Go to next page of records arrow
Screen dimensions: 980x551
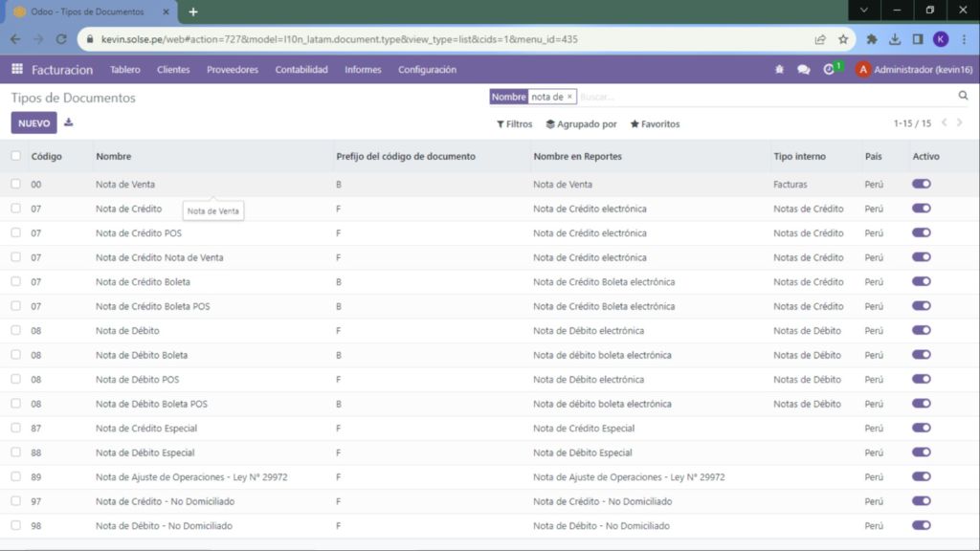962,123
